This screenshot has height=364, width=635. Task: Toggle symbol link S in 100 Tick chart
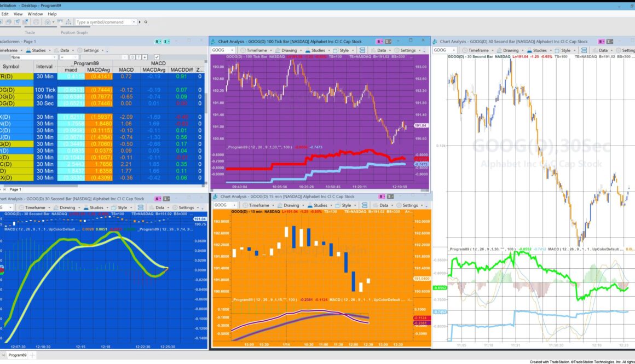coord(379,41)
